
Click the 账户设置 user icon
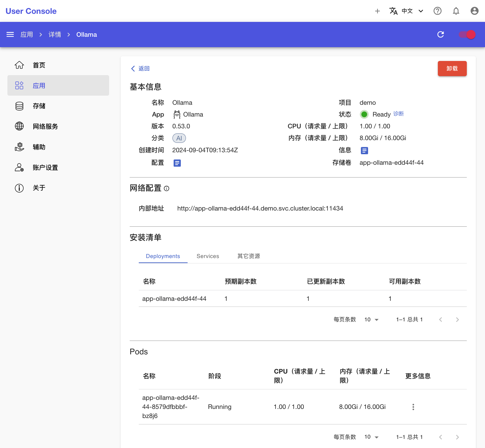click(19, 167)
